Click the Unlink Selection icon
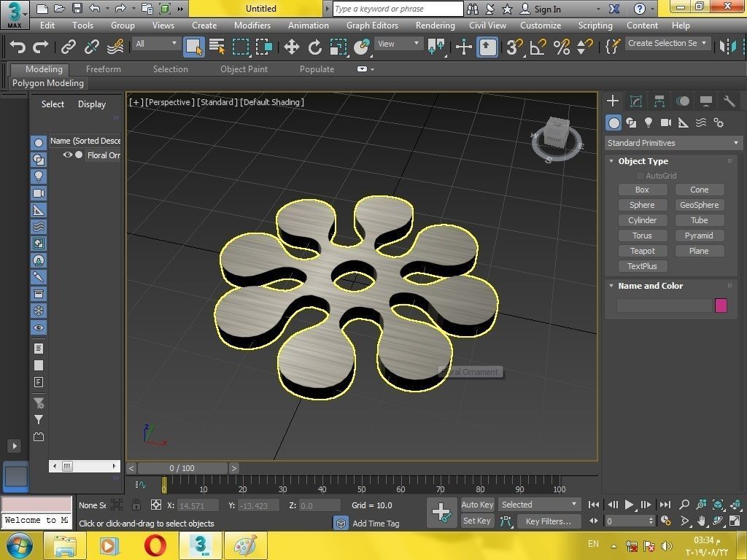This screenshot has width=747, height=560. click(x=91, y=47)
